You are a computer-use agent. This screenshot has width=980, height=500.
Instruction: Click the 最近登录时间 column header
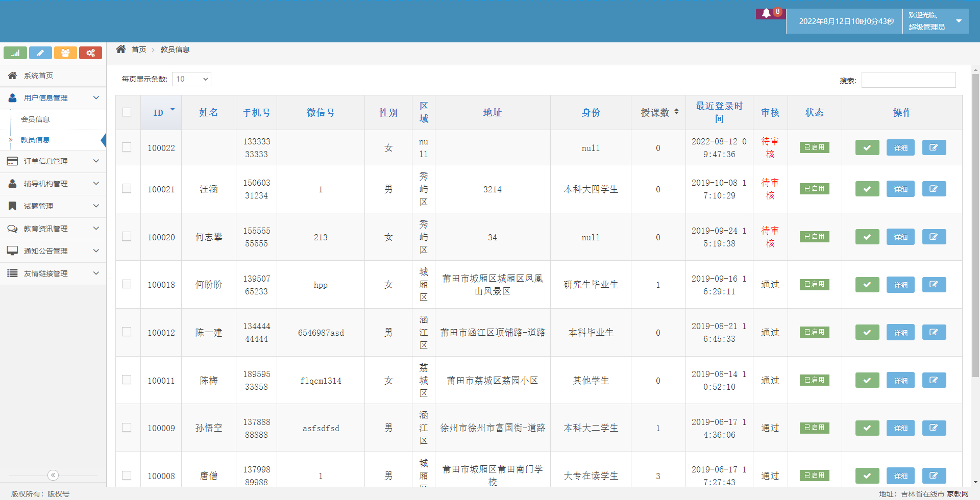click(719, 112)
